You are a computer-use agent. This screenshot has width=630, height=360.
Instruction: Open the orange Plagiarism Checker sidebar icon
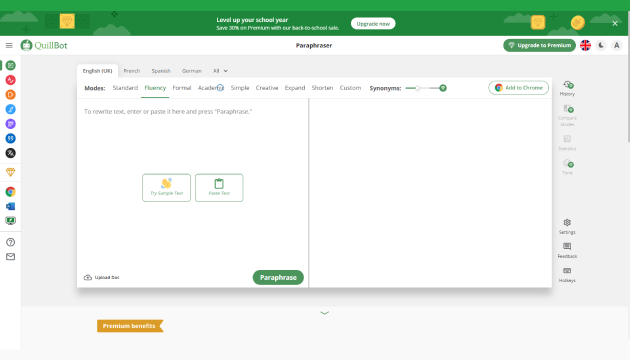(10, 95)
